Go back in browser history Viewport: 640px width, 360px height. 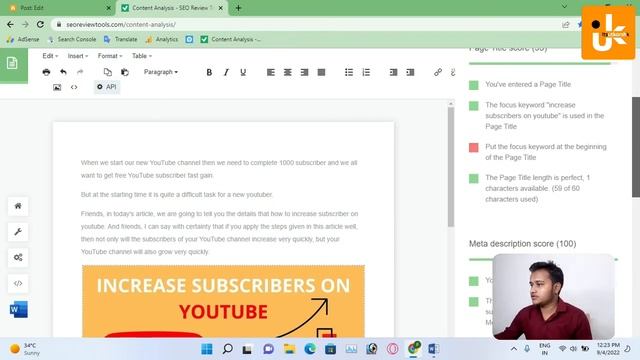coord(10,24)
